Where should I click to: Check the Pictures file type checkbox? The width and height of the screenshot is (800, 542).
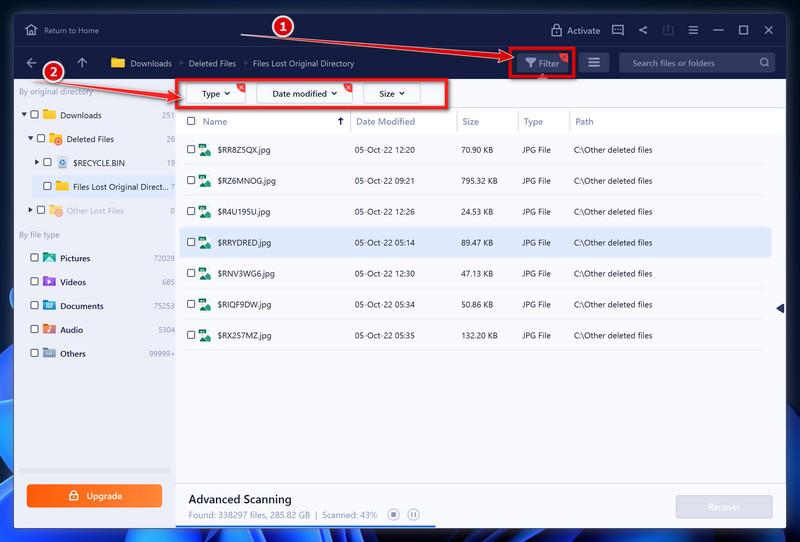click(x=35, y=258)
